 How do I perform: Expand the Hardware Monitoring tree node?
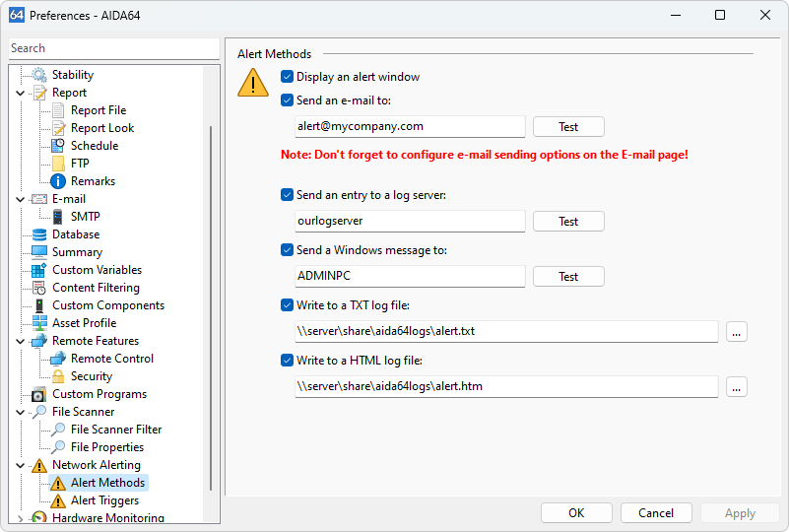20,518
